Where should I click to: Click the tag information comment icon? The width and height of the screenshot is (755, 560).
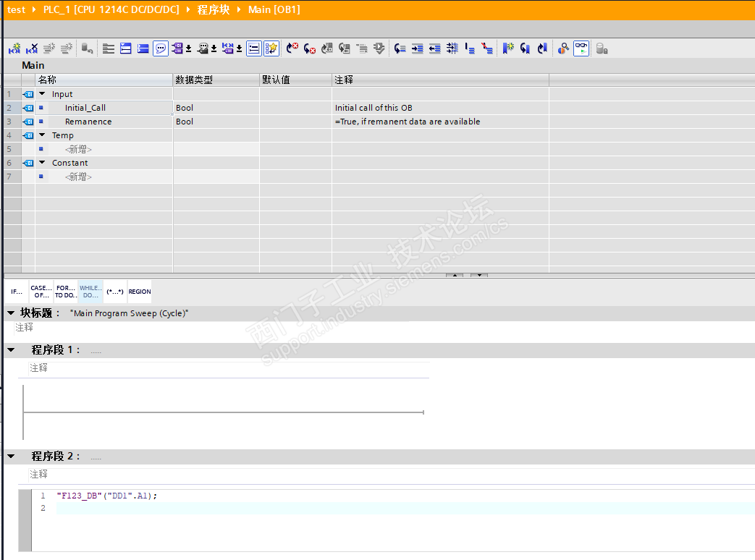coord(203,48)
